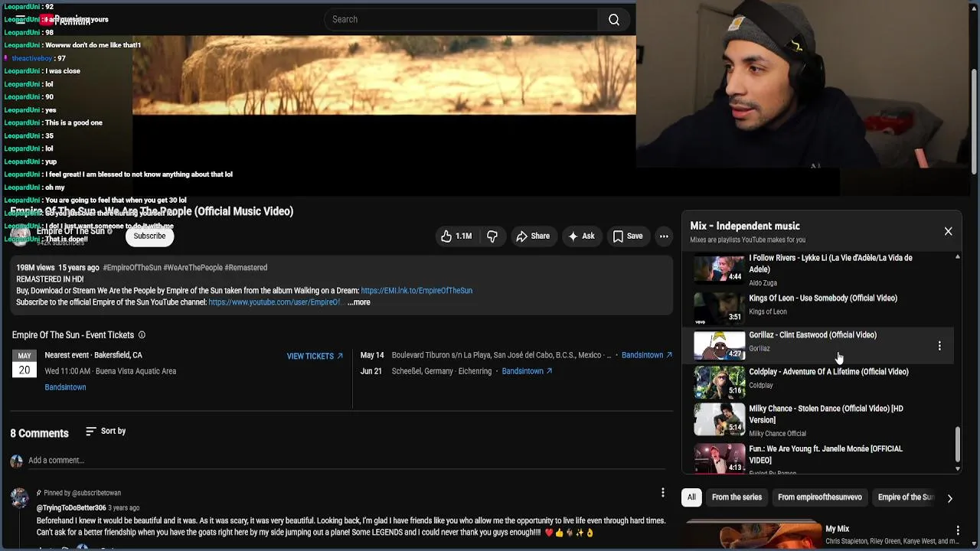Open the Share dialog for video
This screenshot has height=551, width=980.
tap(532, 236)
